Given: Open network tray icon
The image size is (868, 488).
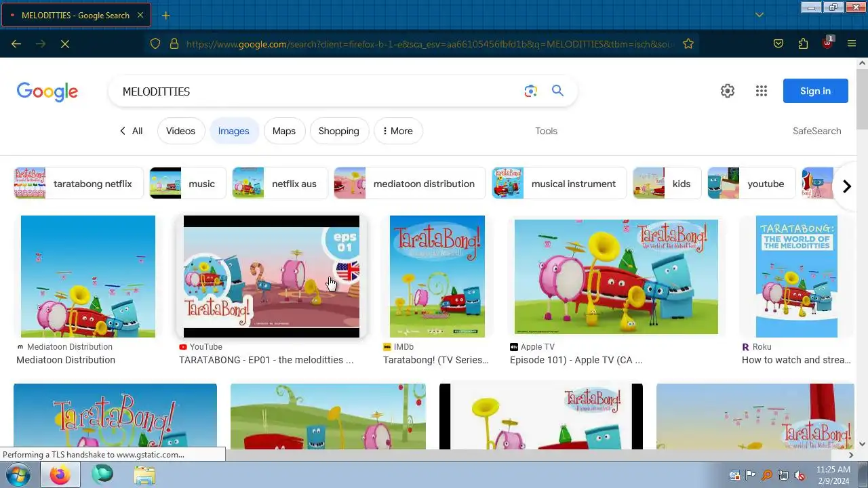Looking at the screenshot, I should (x=783, y=475).
